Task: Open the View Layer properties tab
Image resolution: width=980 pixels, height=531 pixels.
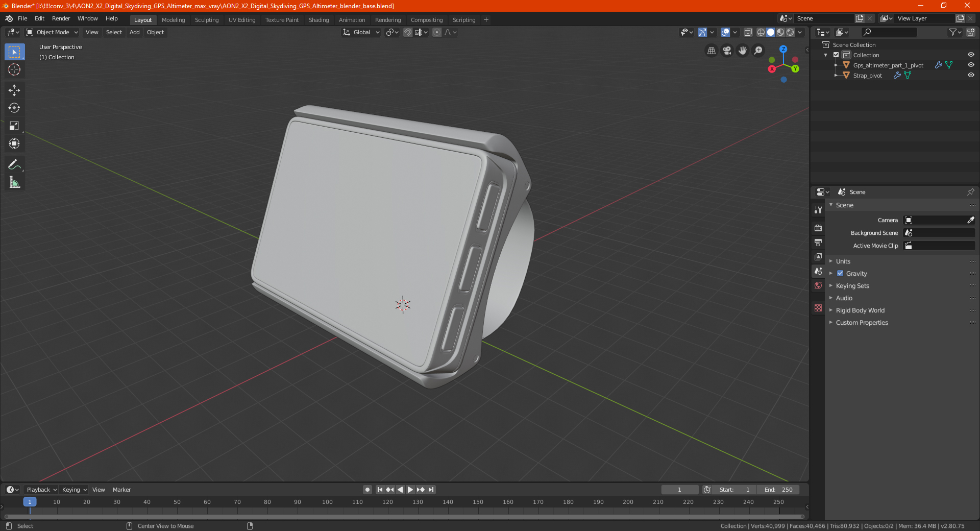Action: point(818,256)
